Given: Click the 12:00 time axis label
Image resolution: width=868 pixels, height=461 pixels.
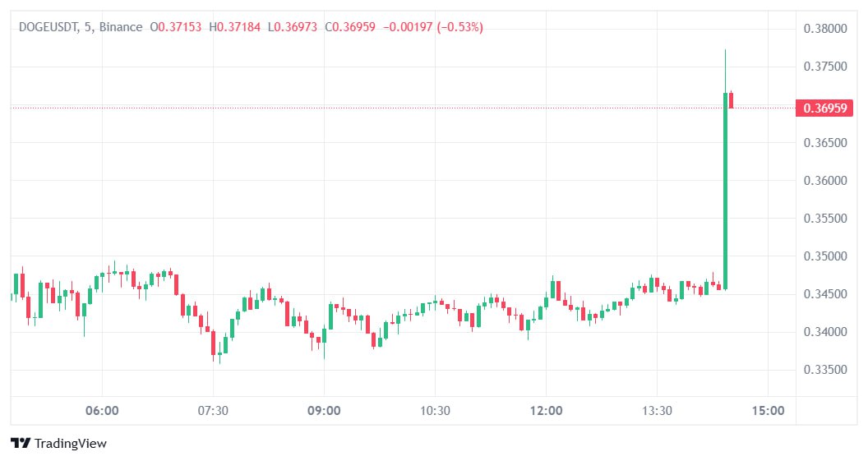Looking at the screenshot, I should click(546, 411).
